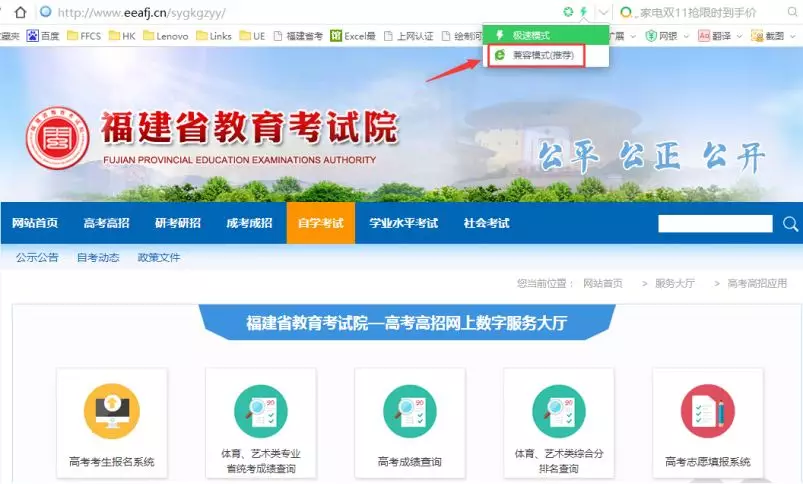
Task: Open the Links bookmark folder
Action: point(214,36)
